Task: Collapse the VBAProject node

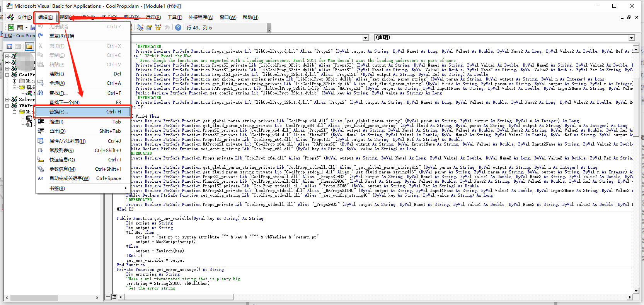Action: tap(7, 106)
